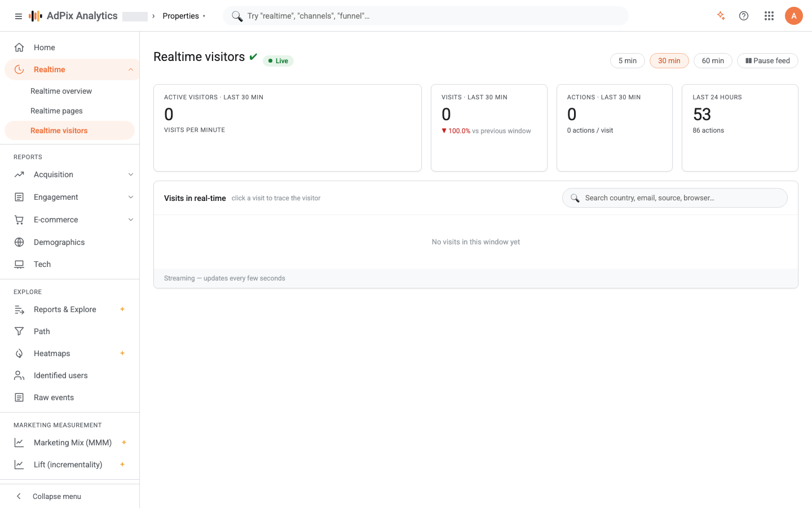
Task: Click the Marketing Mix chart icon
Action: click(x=19, y=443)
